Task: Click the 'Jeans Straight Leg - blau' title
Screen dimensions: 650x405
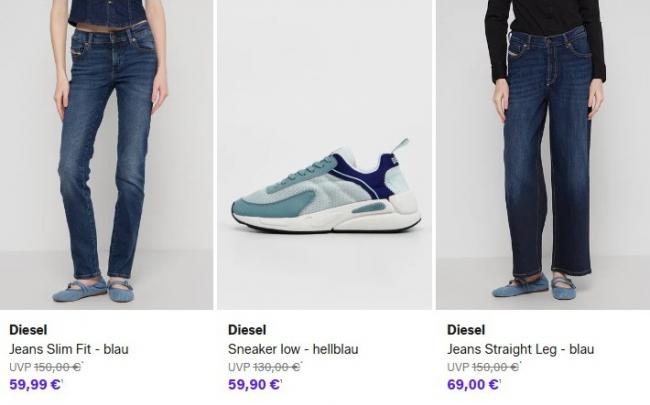Action: pyautogui.click(x=520, y=349)
